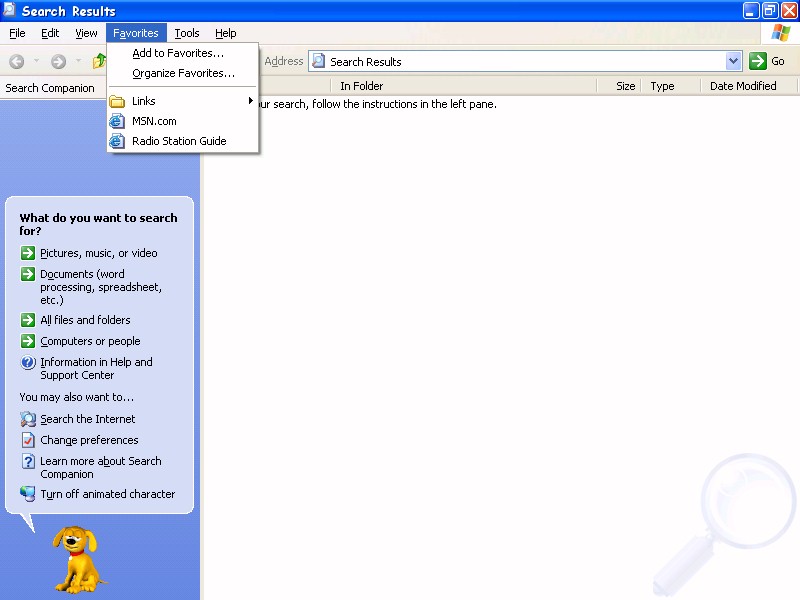
Task: Select Turn off animated character link
Action: tap(108, 494)
